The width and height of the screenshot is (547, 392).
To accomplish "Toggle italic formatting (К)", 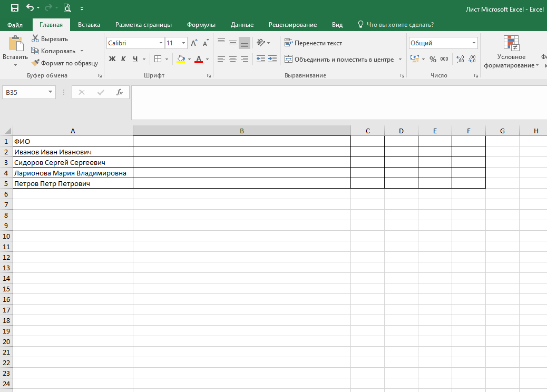I will pos(123,59).
